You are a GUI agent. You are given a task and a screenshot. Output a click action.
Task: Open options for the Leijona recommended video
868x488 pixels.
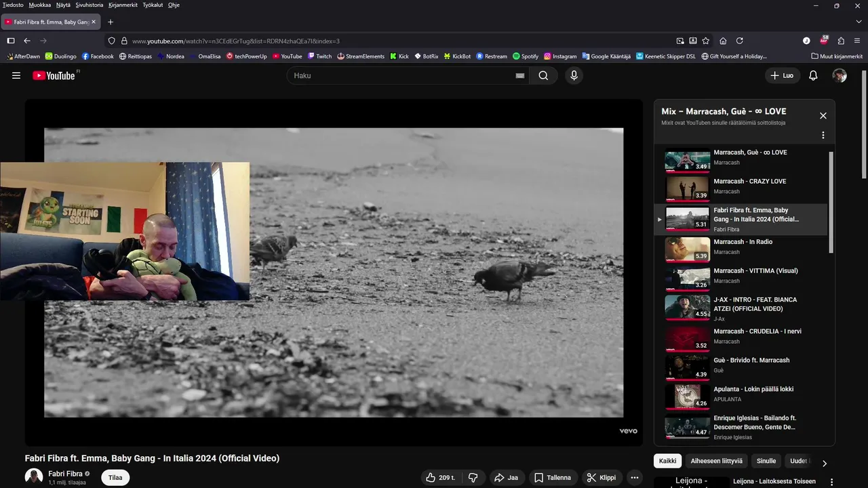[832, 482]
